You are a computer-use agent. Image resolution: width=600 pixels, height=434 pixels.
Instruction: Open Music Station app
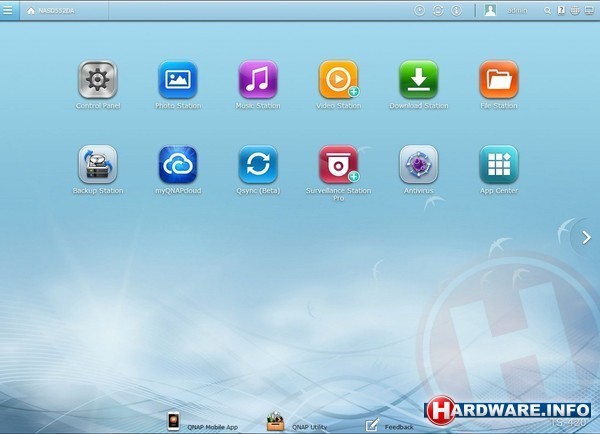258,80
